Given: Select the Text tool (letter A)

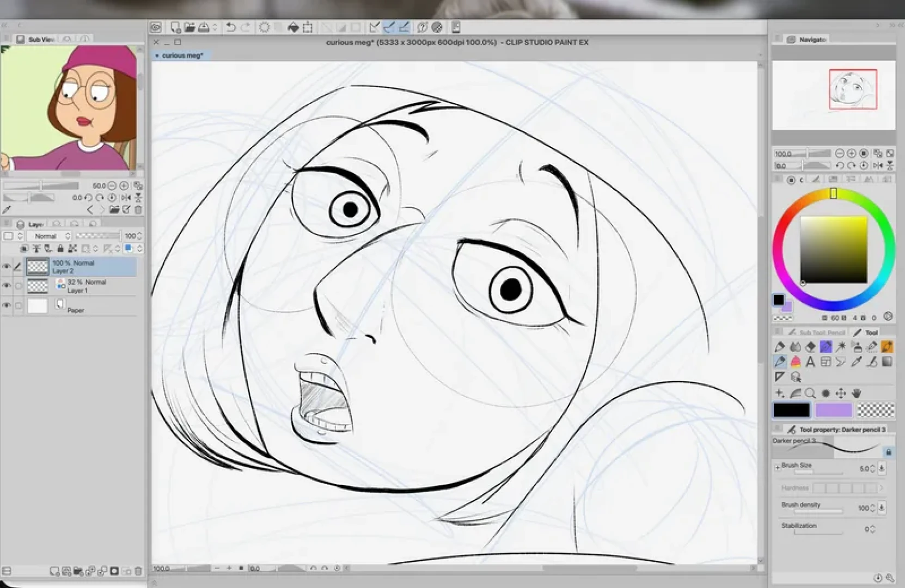Looking at the screenshot, I should 810,362.
